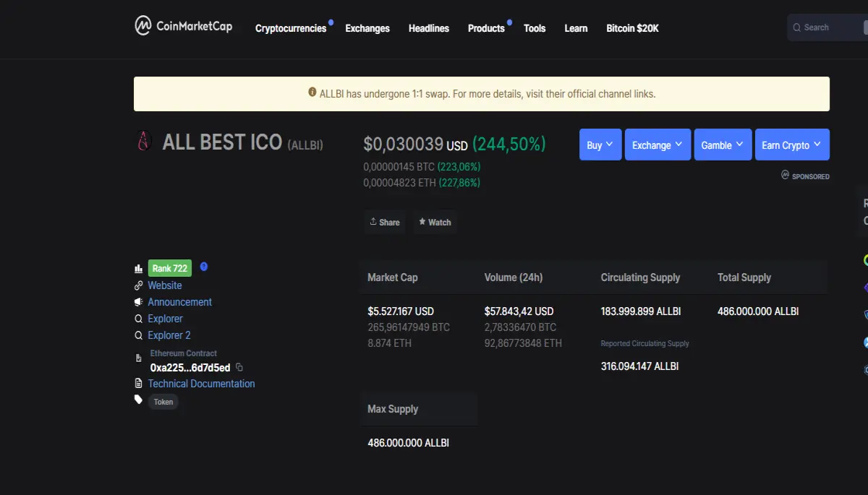The image size is (868, 495).
Task: Click the 2,78336470 BTC volume value
Action: 520,327
